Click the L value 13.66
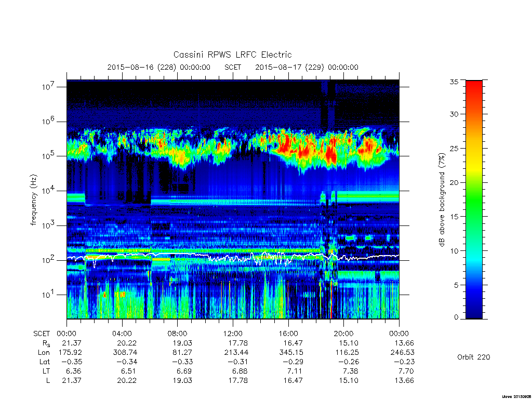 click(x=404, y=380)
